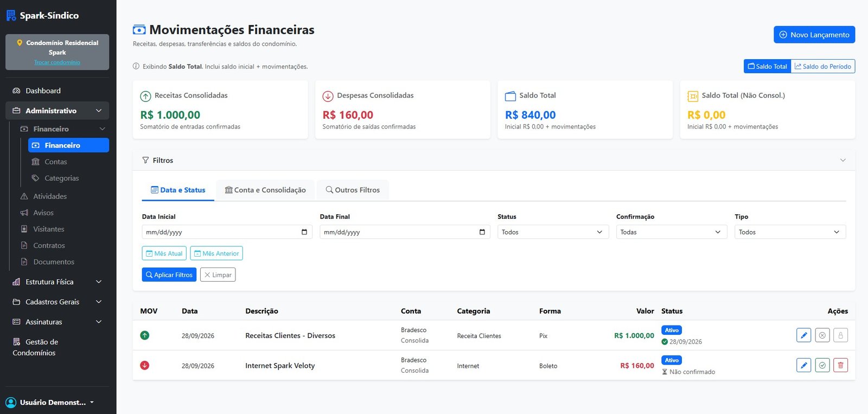Set filter to Mês Atual
868x414 pixels.
tap(164, 253)
